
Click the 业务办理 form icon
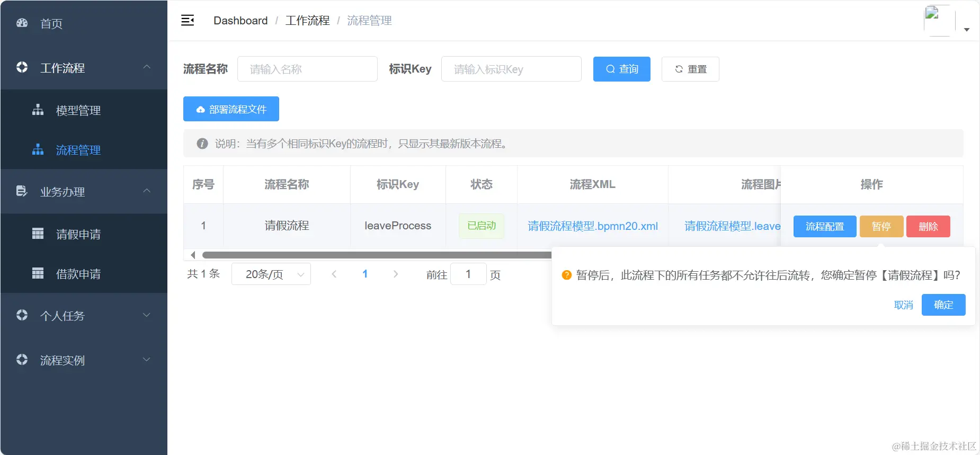point(22,191)
